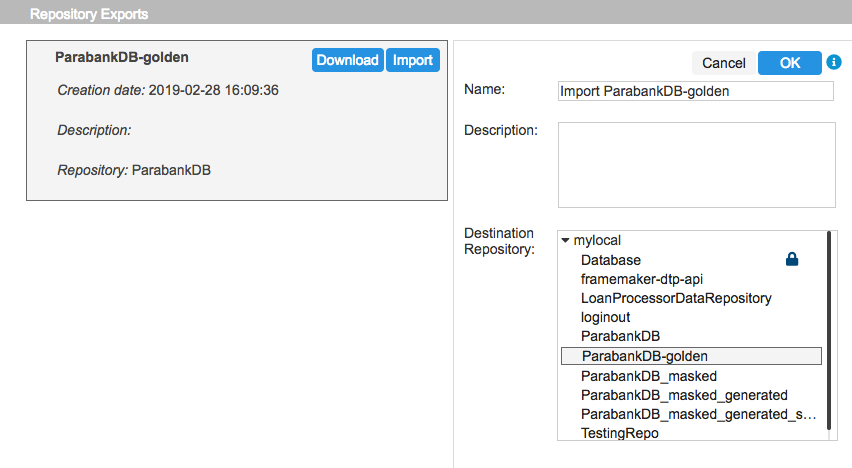Select the ParabankDB-golden export card
The height and width of the screenshot is (468, 852).
click(x=237, y=120)
